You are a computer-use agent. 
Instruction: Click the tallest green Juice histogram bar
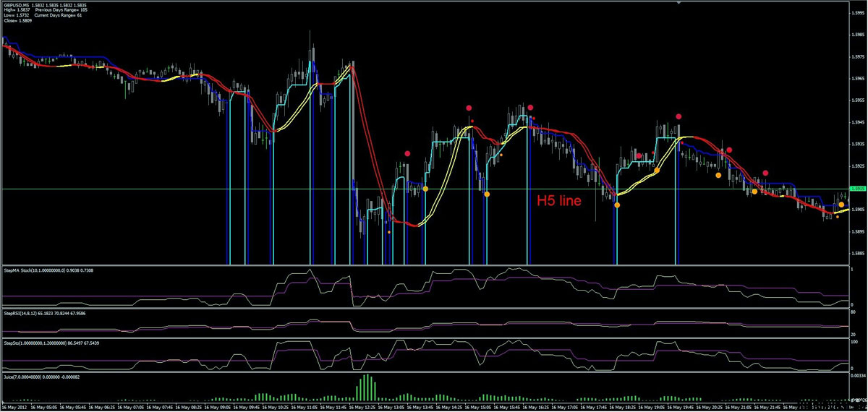click(366, 386)
